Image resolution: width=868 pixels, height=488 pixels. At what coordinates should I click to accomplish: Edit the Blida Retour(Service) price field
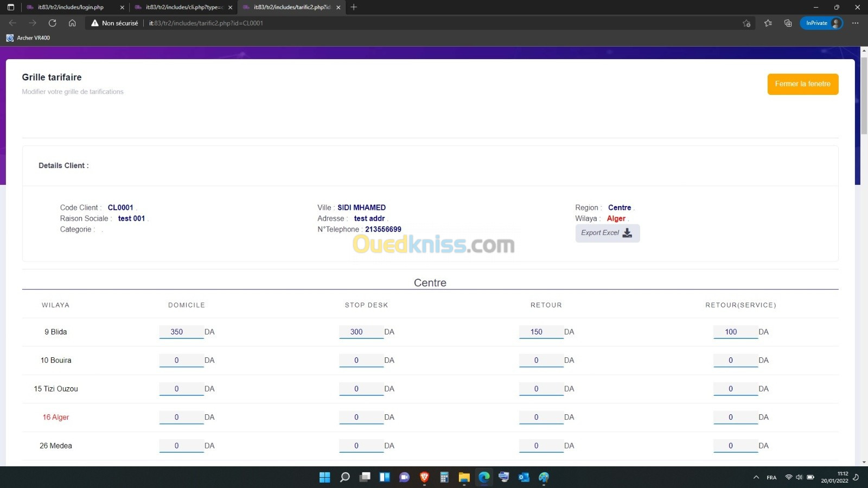[x=736, y=332]
